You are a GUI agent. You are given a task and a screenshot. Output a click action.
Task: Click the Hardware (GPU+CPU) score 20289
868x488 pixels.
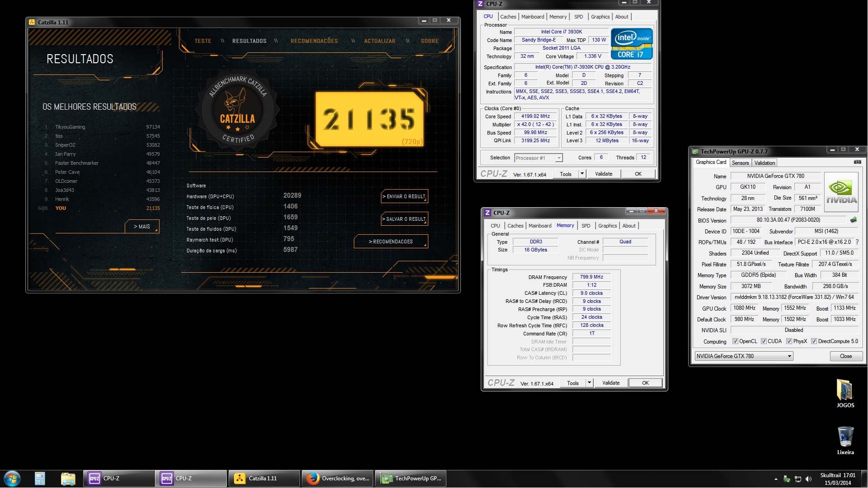click(292, 195)
